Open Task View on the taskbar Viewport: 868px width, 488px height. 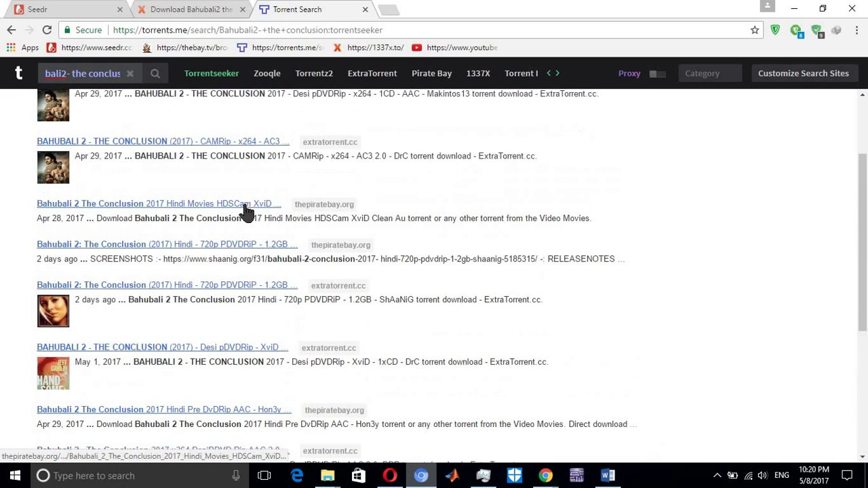[x=264, y=476]
